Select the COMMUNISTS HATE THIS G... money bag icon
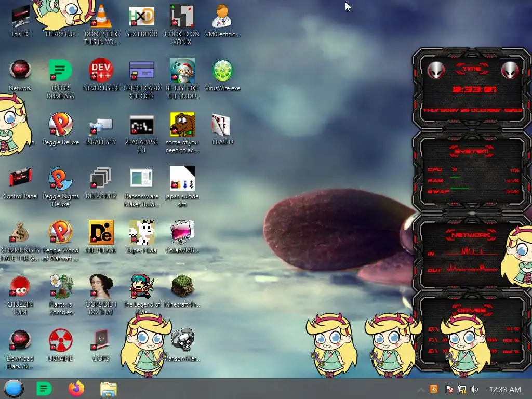The height and width of the screenshot is (399, 532). (x=20, y=242)
